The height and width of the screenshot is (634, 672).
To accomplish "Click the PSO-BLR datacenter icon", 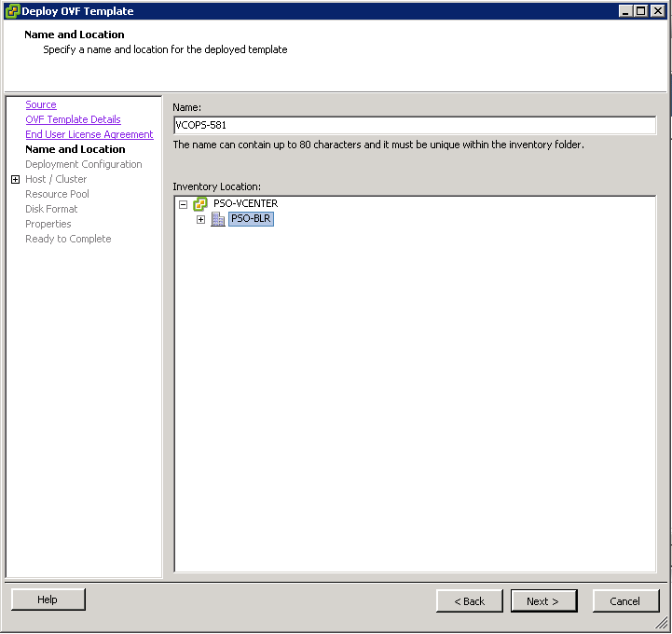I will (x=218, y=219).
